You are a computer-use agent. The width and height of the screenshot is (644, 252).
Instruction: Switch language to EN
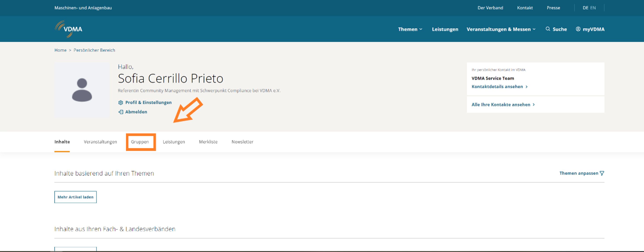point(593,8)
